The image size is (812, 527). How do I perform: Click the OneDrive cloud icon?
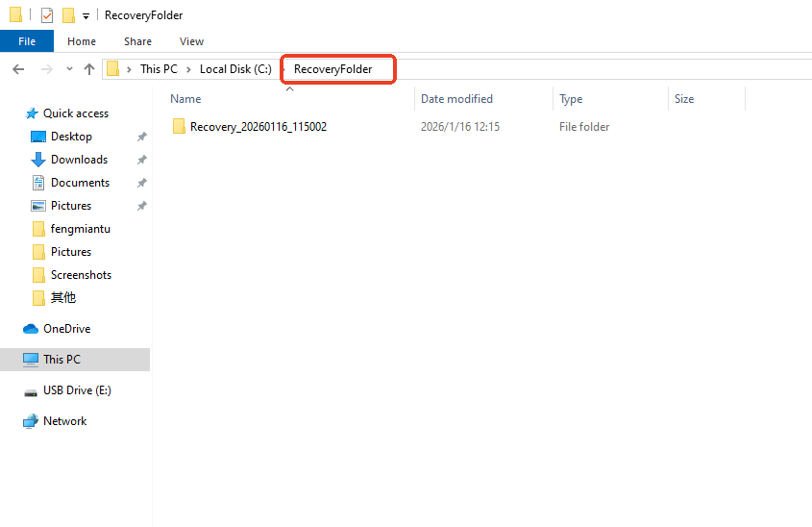31,329
